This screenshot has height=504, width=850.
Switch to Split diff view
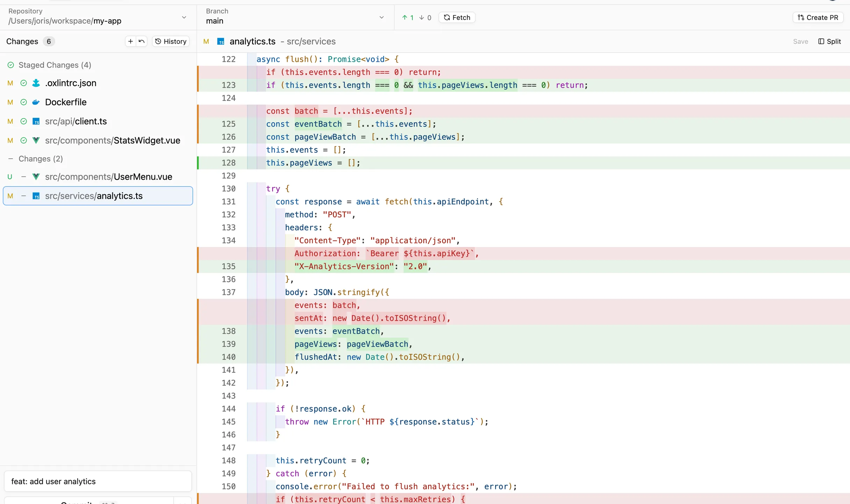(x=830, y=41)
